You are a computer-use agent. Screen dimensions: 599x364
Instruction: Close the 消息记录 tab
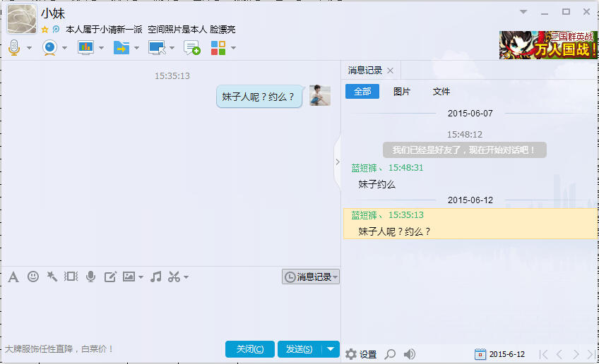[390, 71]
